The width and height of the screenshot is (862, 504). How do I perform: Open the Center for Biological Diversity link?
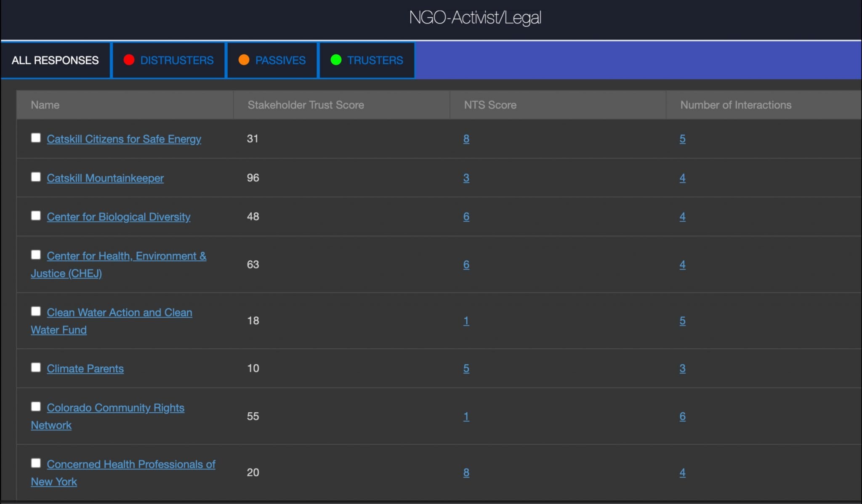click(x=118, y=217)
